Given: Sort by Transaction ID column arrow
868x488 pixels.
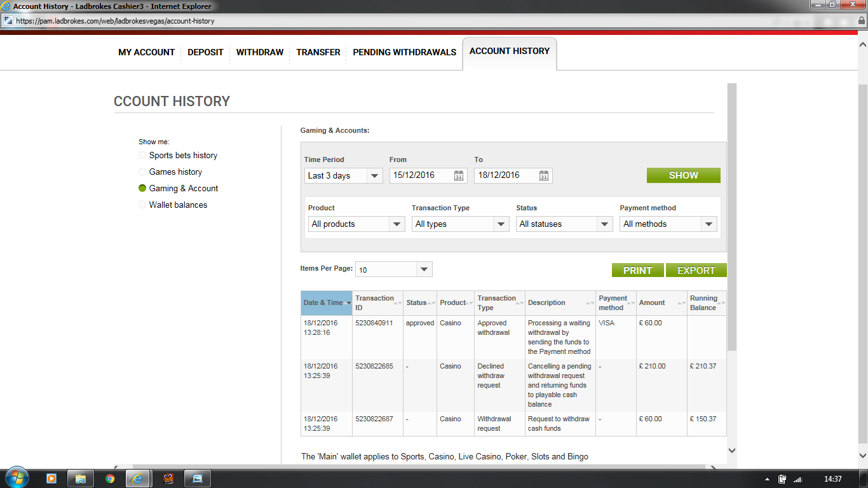Looking at the screenshot, I should (399, 303).
